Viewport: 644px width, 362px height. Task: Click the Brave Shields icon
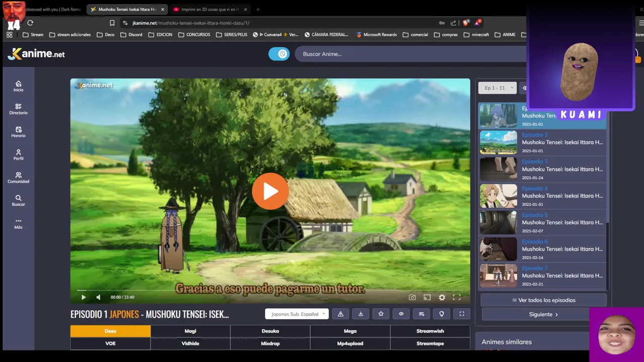[466, 23]
